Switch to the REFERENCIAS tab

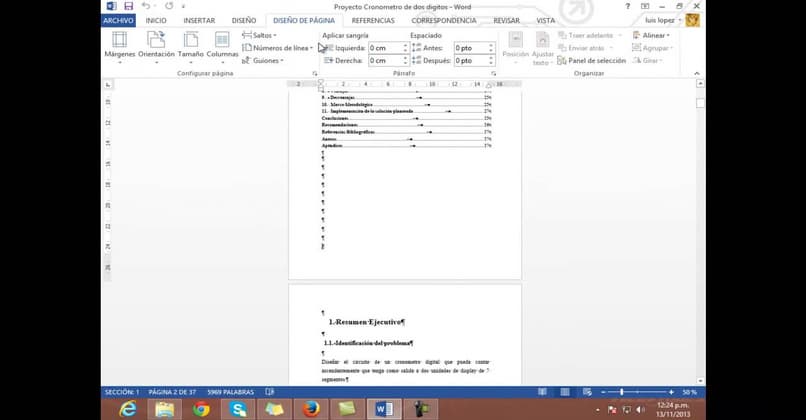(373, 21)
